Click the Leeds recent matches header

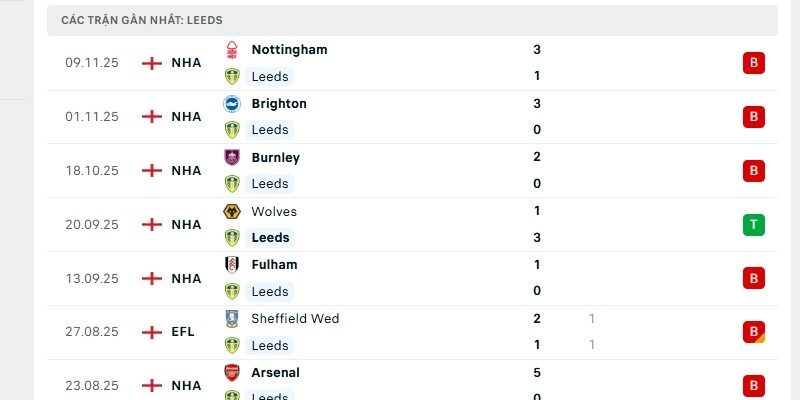pos(141,20)
